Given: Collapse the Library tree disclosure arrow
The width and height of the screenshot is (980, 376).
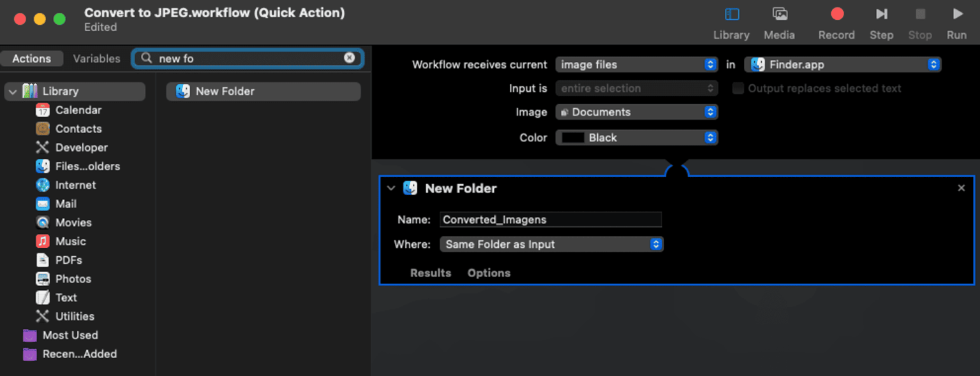Looking at the screenshot, I should [x=13, y=92].
